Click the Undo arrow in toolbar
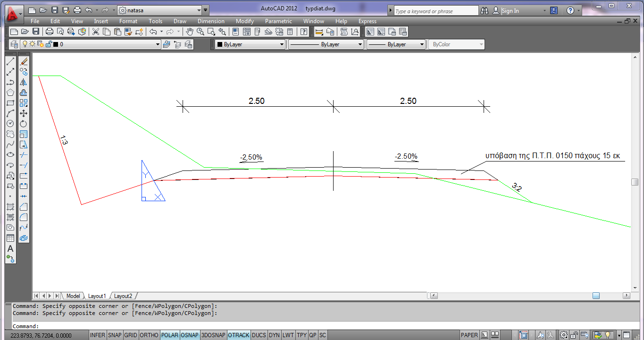This screenshot has height=340, width=644. (x=153, y=32)
